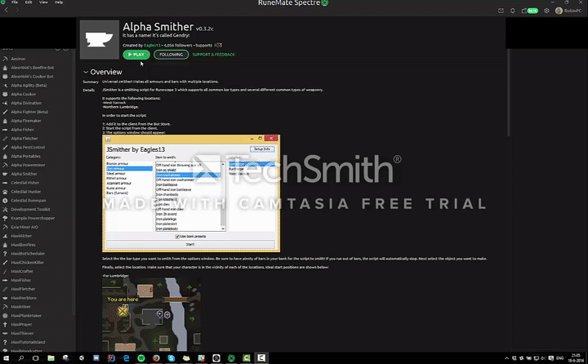
Task: Click the Windows Start button
Action: 7,357
